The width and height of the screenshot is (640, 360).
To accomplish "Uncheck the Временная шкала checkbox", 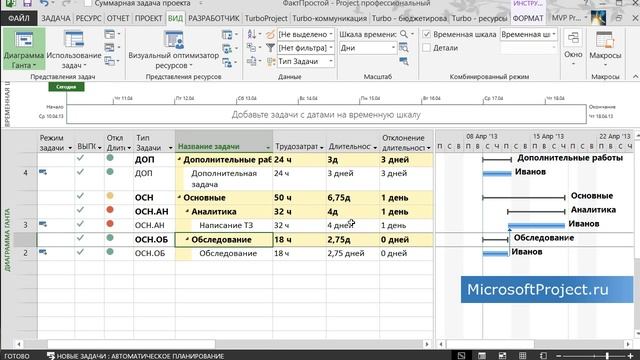I will click(x=427, y=34).
